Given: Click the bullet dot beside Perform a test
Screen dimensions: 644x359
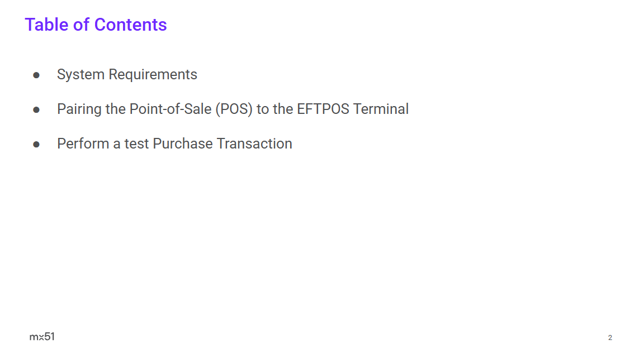Looking at the screenshot, I should pos(36,144).
